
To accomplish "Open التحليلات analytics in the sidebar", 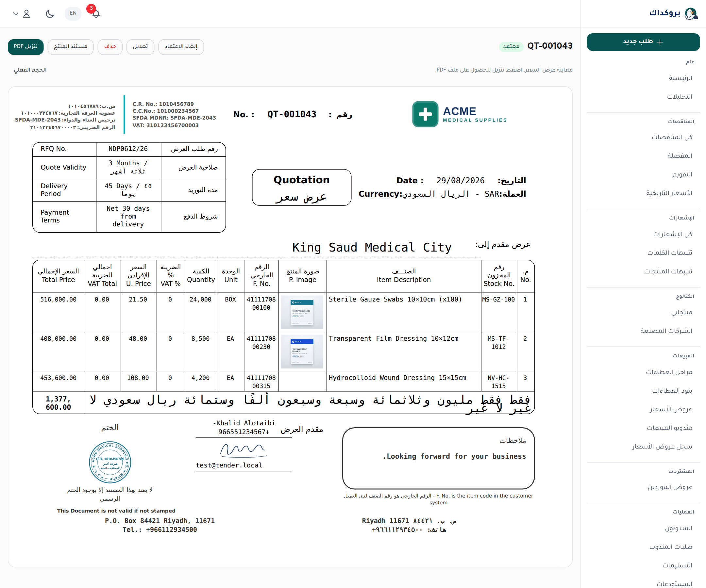I will [x=680, y=97].
